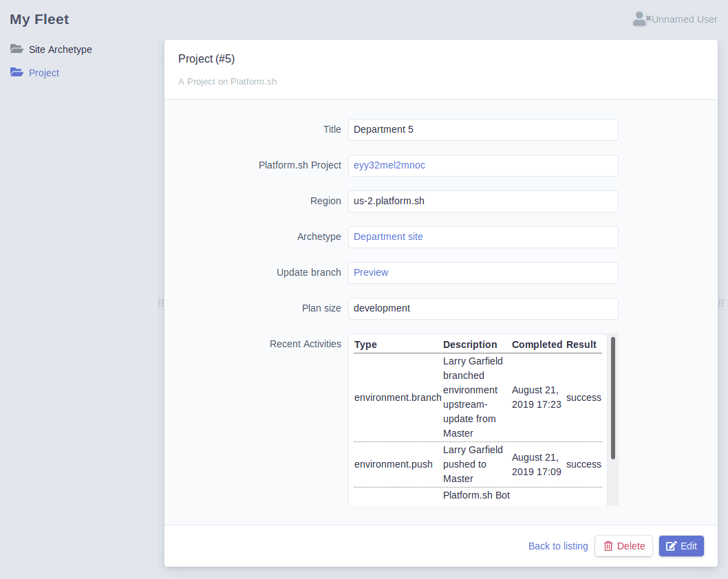Click the Title field Department 5
728x579 pixels.
(x=483, y=130)
